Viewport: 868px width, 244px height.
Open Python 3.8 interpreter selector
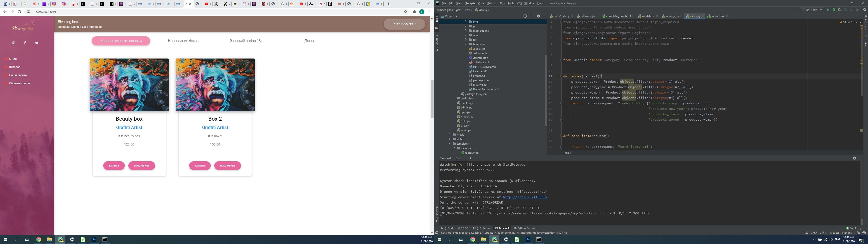coord(849,233)
